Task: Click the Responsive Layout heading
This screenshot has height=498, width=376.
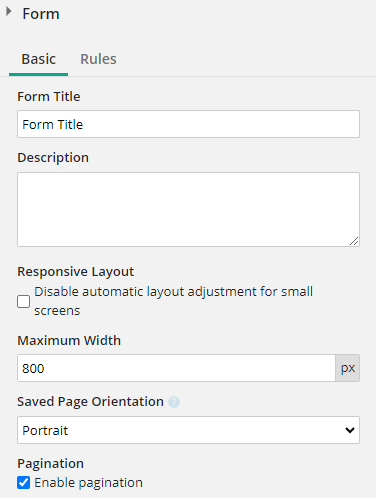Action: (76, 272)
